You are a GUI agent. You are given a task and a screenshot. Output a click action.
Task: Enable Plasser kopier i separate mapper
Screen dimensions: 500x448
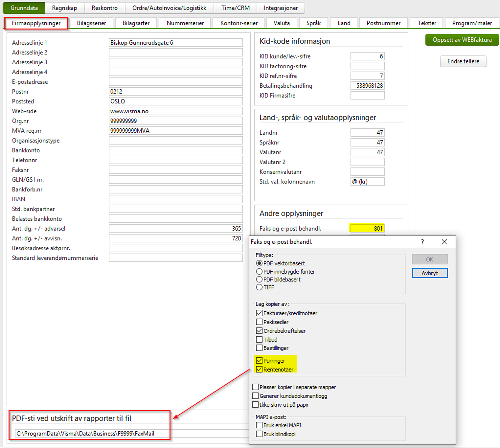pos(255,387)
